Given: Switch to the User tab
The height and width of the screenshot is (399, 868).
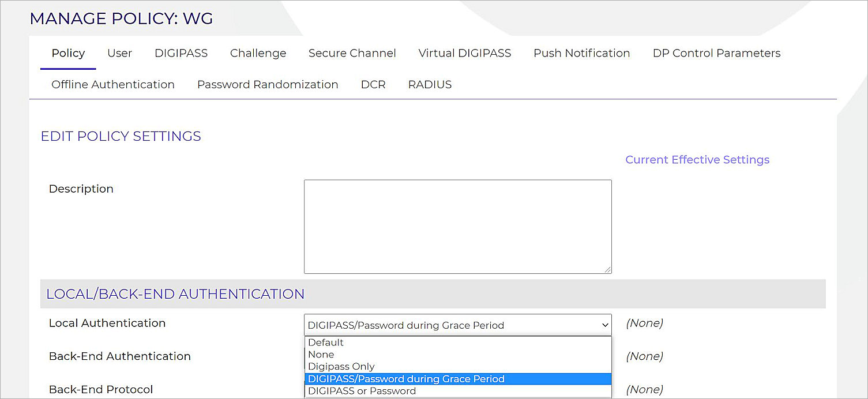Looking at the screenshot, I should (x=119, y=53).
